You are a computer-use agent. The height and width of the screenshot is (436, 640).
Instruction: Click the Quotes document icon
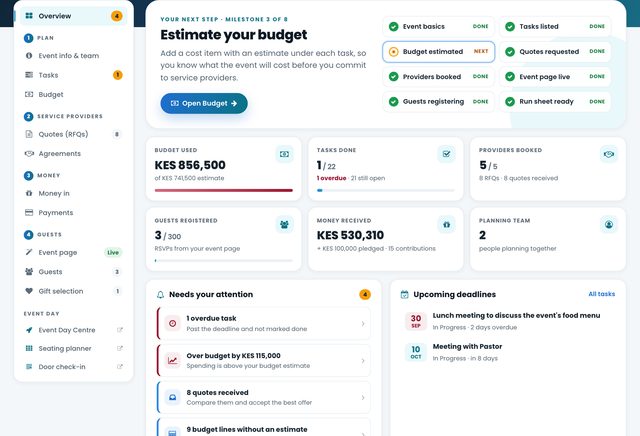29,134
